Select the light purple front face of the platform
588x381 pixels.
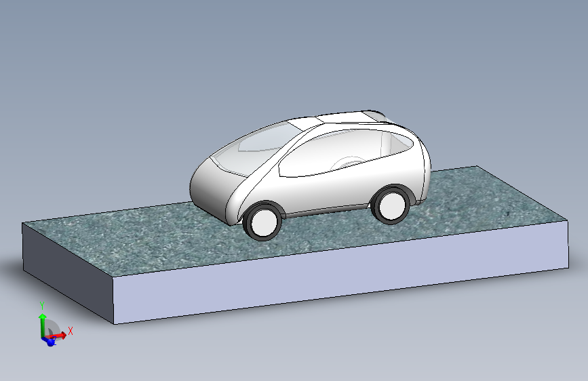coord(341,272)
